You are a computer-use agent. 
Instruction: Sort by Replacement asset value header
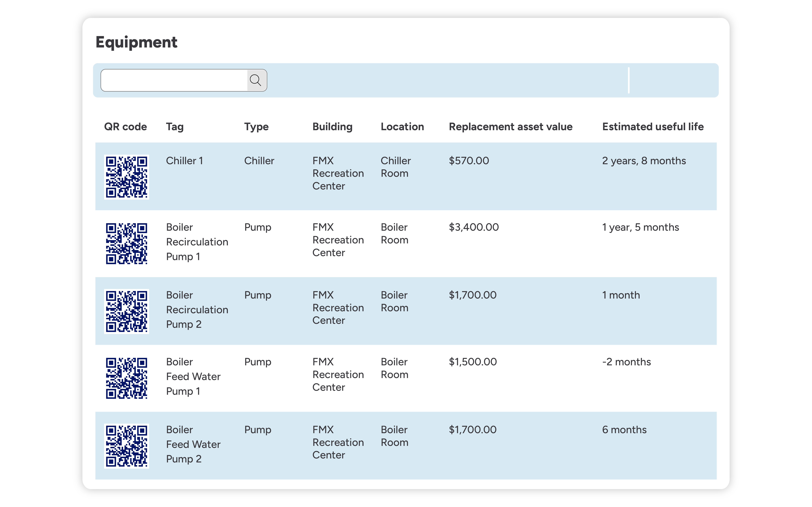click(510, 127)
